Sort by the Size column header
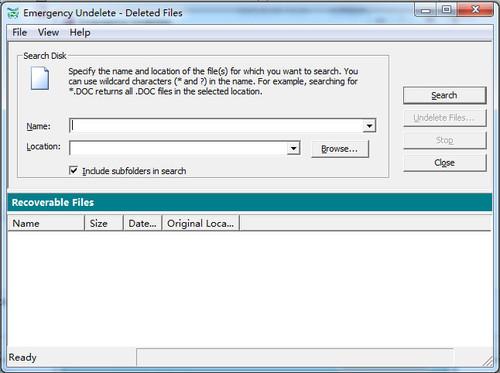The height and width of the screenshot is (373, 500). click(104, 223)
